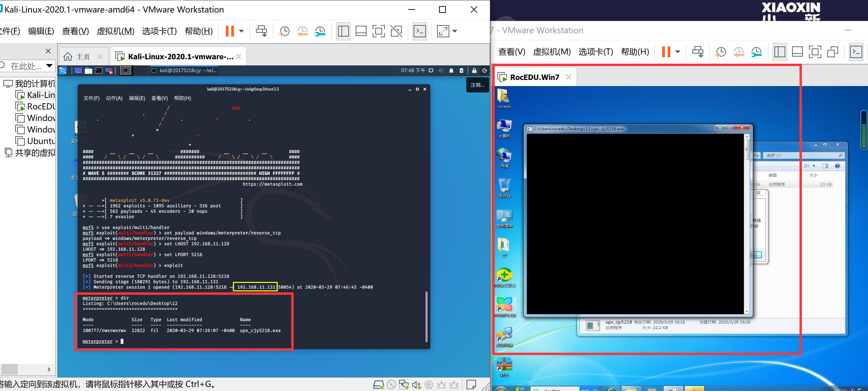This screenshot has width=868, height=391.
Task: Select kali@20175218cjy window in Kali taskbar
Action: pos(184,70)
